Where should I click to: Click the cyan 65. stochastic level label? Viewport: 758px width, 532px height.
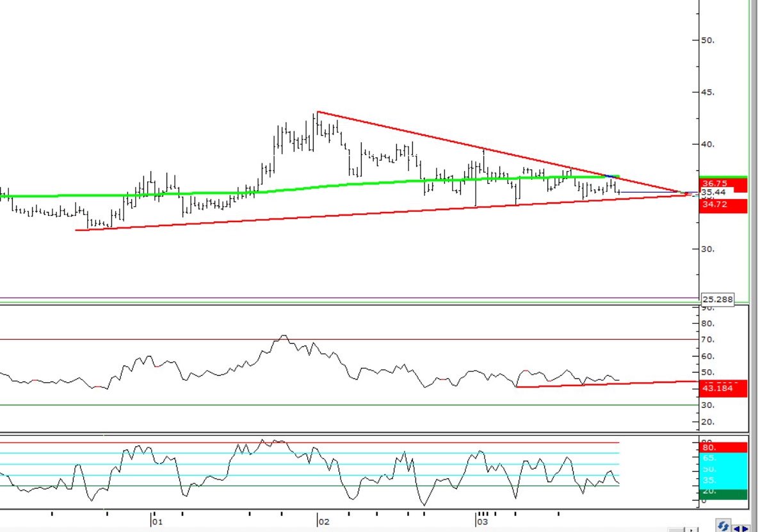tap(723, 458)
